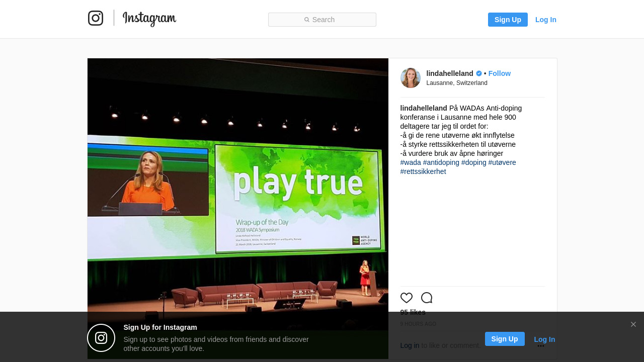
Task: Follow the lindahelleland account
Action: point(500,73)
